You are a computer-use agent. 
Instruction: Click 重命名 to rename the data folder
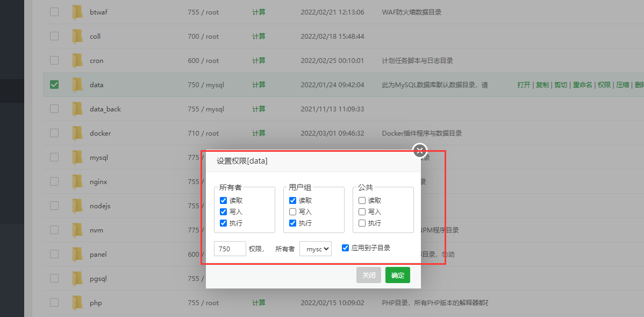point(582,84)
